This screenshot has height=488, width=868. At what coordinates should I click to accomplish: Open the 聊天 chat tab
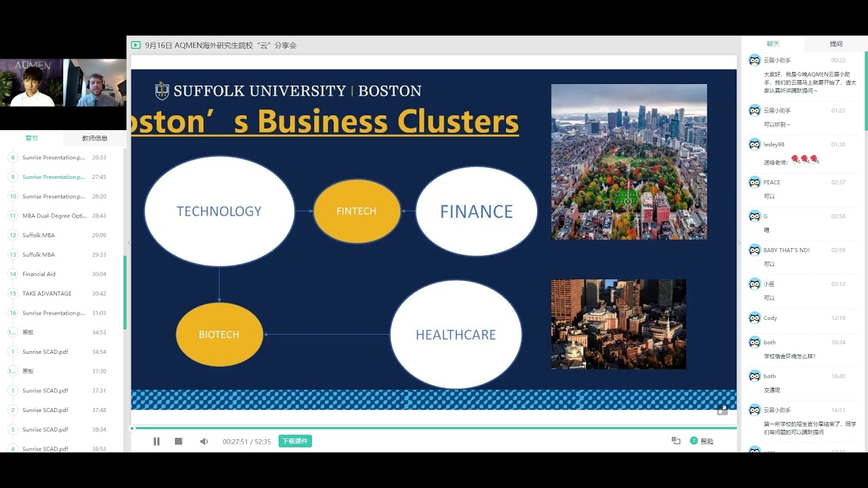pos(773,44)
